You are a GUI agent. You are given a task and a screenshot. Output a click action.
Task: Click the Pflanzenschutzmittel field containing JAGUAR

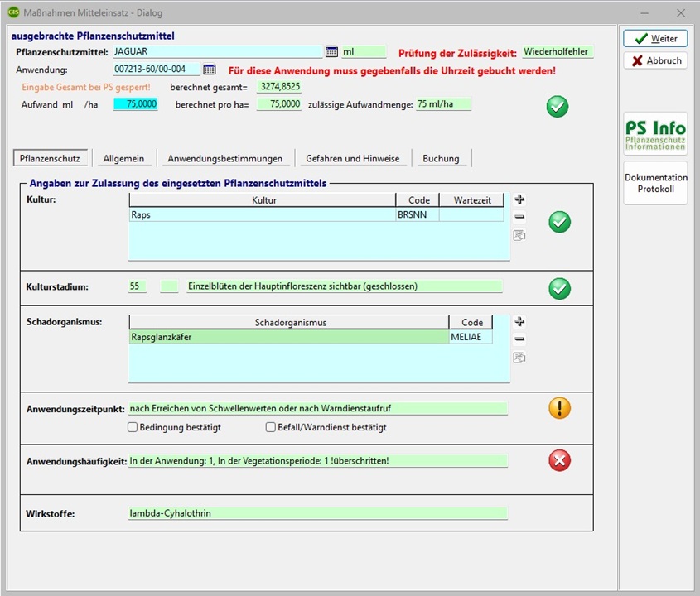(x=217, y=52)
